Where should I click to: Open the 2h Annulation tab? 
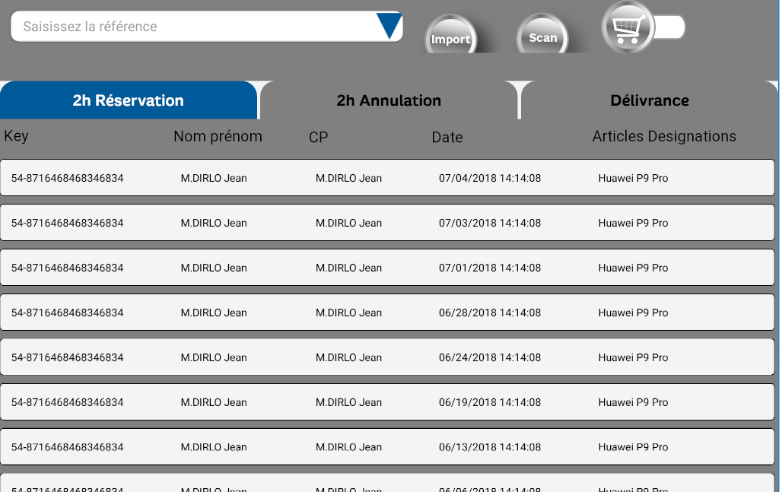point(389,100)
